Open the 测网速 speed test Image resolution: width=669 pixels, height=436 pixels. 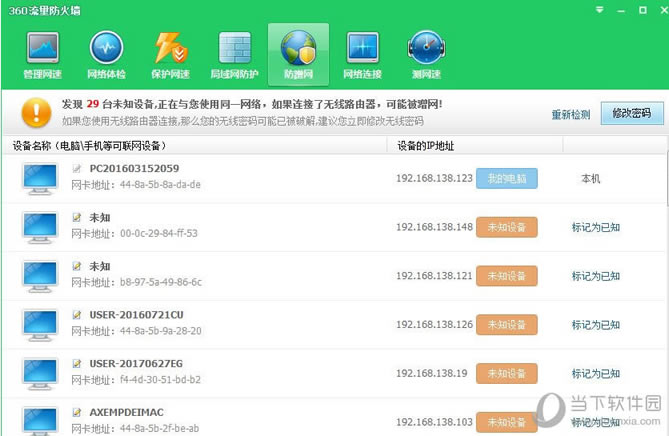click(x=426, y=55)
